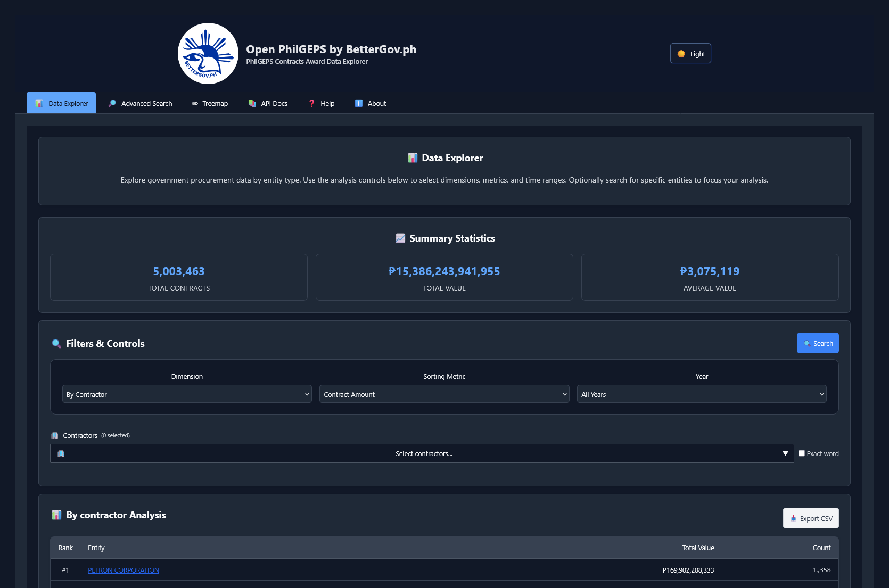Click the Rank column header
Screen dimensions: 889x588
click(x=65, y=548)
